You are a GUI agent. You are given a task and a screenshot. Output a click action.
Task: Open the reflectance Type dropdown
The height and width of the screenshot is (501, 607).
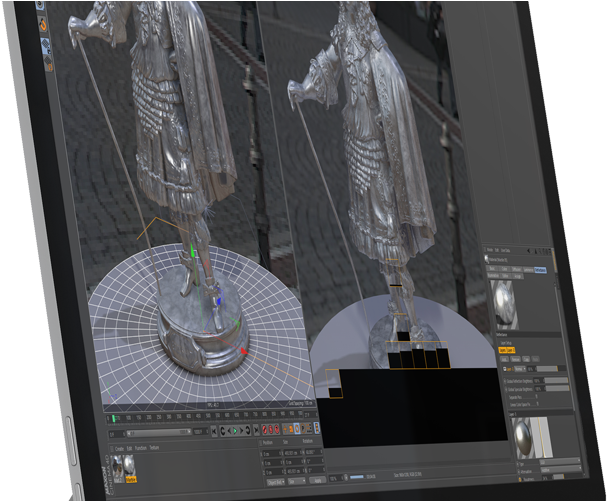click(560, 461)
